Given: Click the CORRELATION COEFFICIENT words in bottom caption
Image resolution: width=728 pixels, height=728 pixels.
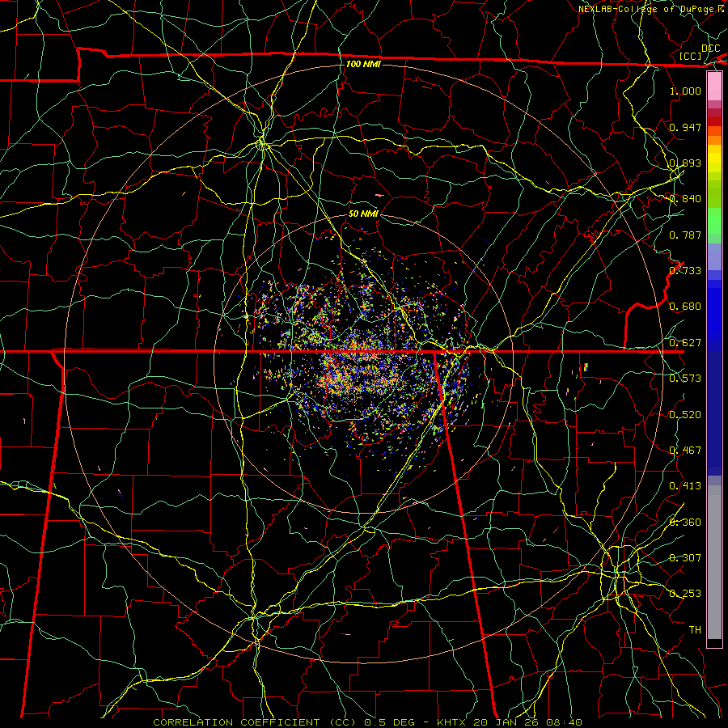Looking at the screenshot, I should (x=236, y=722).
